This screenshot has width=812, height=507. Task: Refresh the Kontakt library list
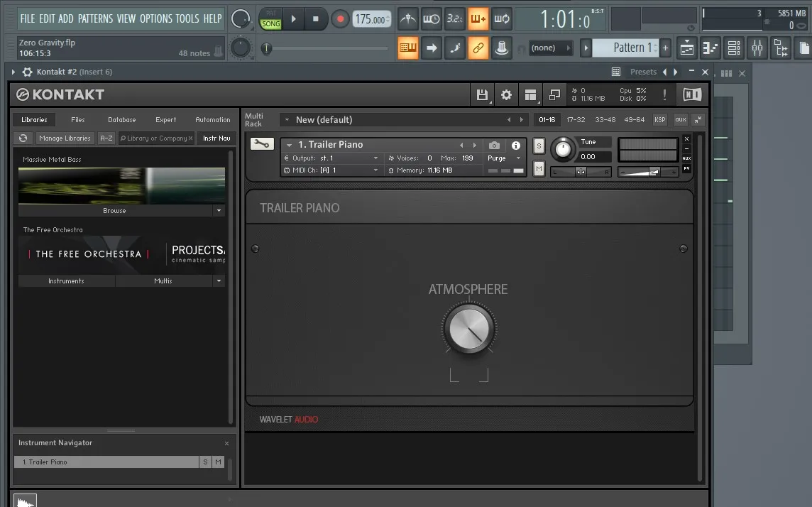pos(23,138)
